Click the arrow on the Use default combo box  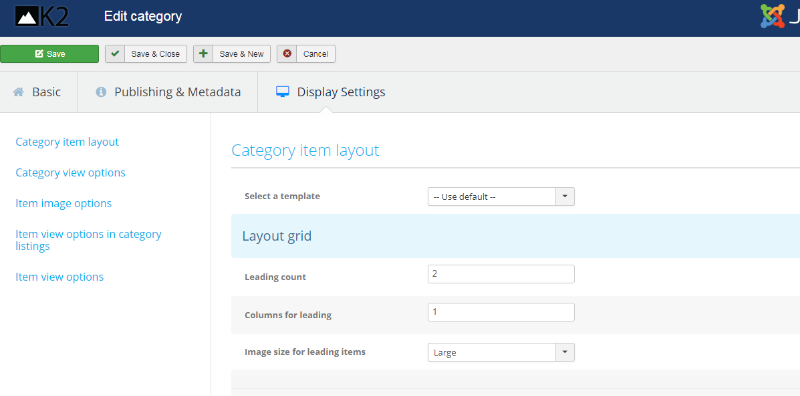pos(565,197)
